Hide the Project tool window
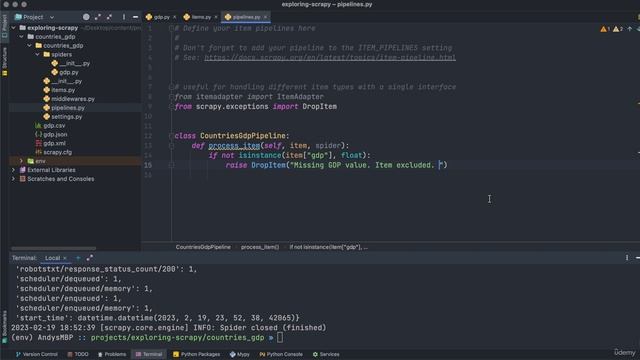Viewport: 640px width, 360px height. coord(135,17)
